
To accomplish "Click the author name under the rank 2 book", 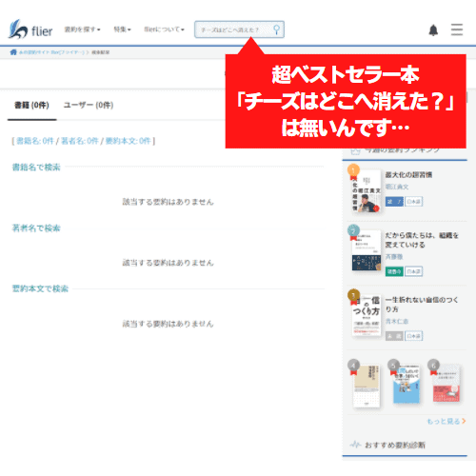I will point(394,256).
